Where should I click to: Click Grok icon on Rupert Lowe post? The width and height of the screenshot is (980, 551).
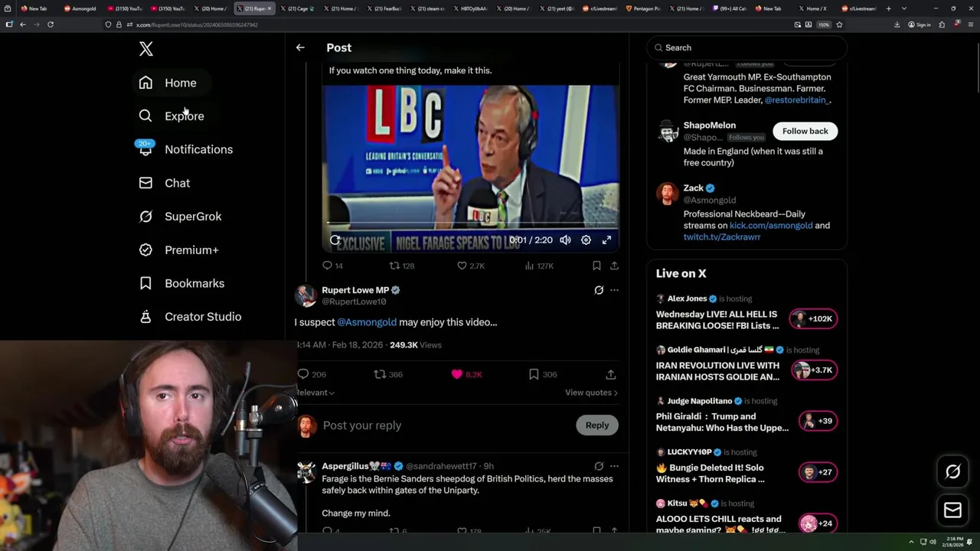point(599,290)
